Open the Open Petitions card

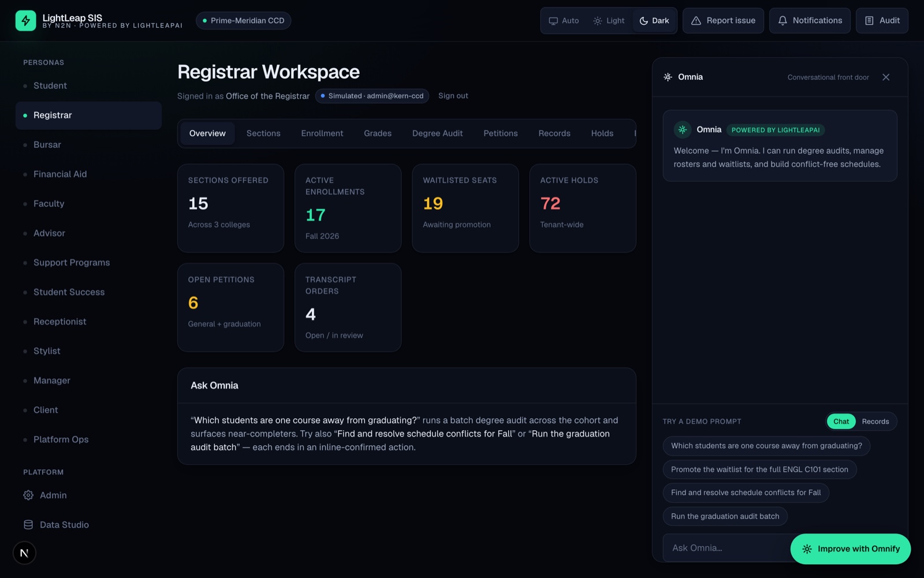[230, 308]
